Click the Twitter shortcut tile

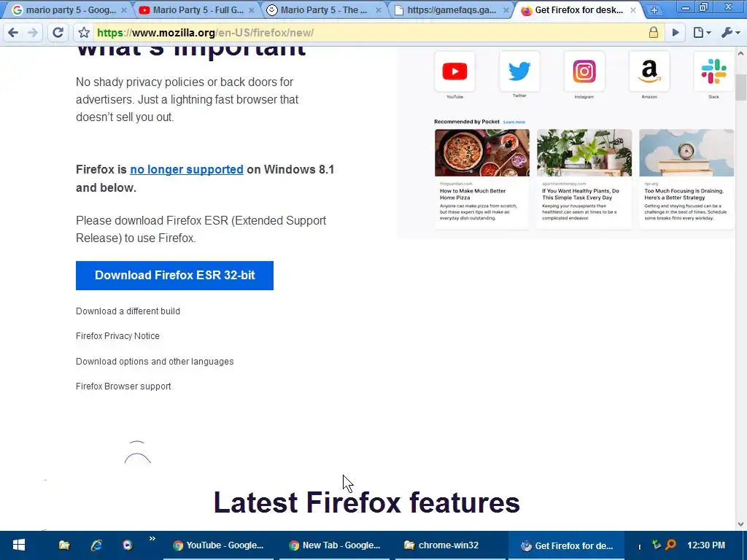click(x=519, y=71)
